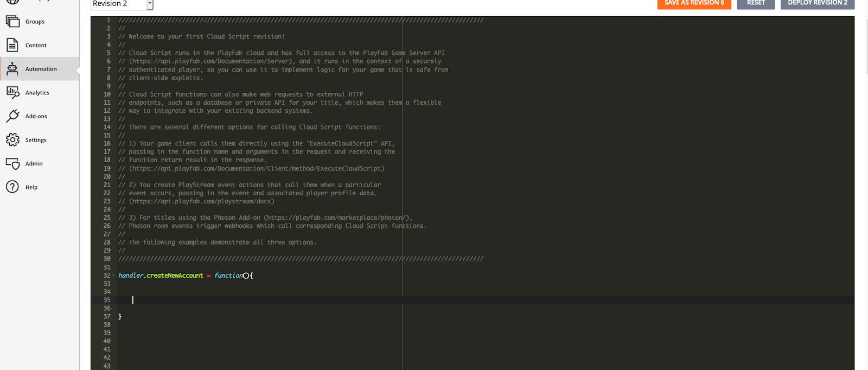Go to Analytics in sidebar

[37, 93]
